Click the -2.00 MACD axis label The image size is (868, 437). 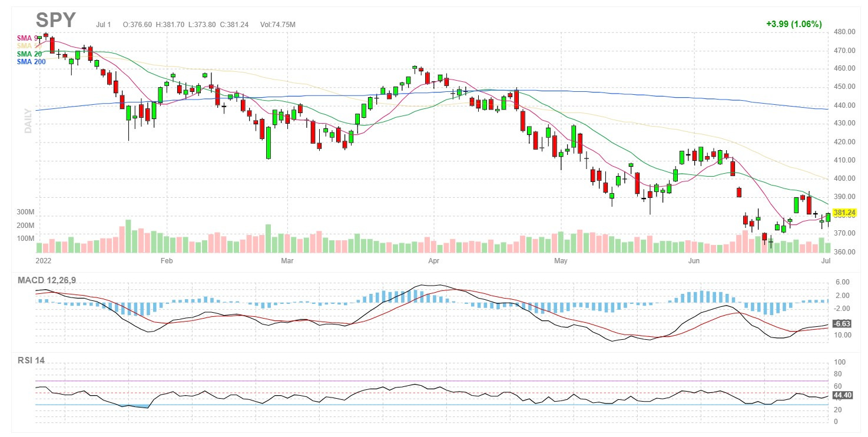pyautogui.click(x=842, y=308)
